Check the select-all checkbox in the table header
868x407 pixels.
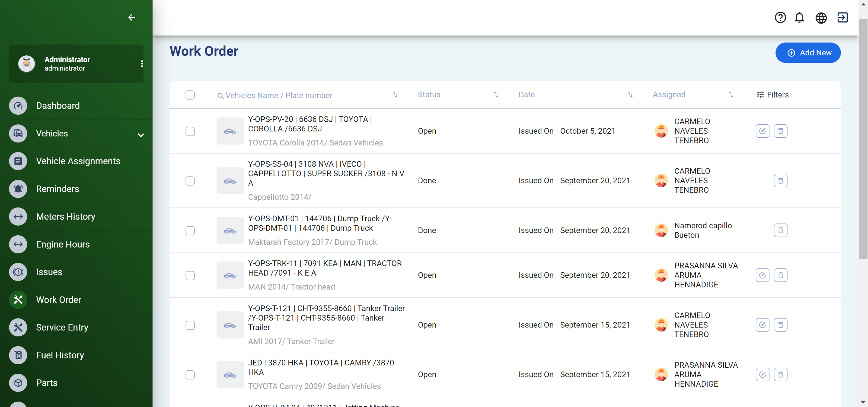(190, 95)
